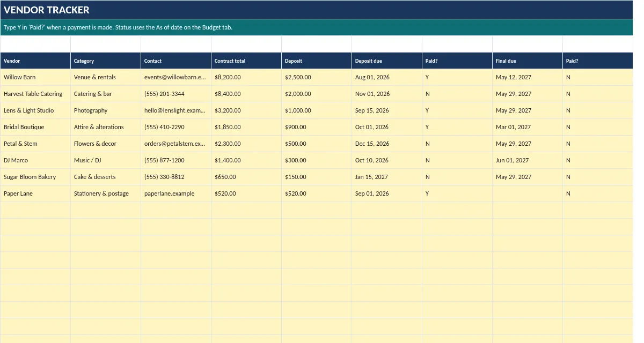Select the Music / DJ category cell

coord(106,160)
